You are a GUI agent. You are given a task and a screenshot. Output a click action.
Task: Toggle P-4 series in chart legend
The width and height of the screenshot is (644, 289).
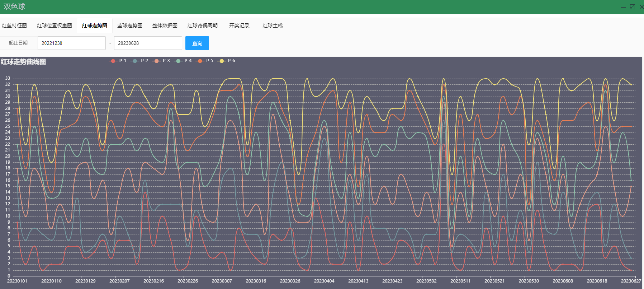183,61
